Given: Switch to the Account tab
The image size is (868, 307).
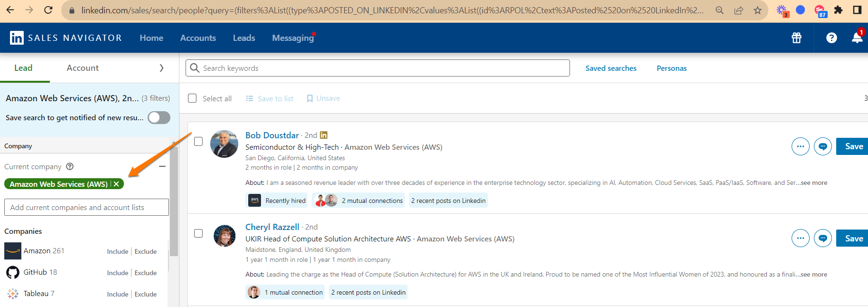Looking at the screenshot, I should pyautogui.click(x=83, y=68).
